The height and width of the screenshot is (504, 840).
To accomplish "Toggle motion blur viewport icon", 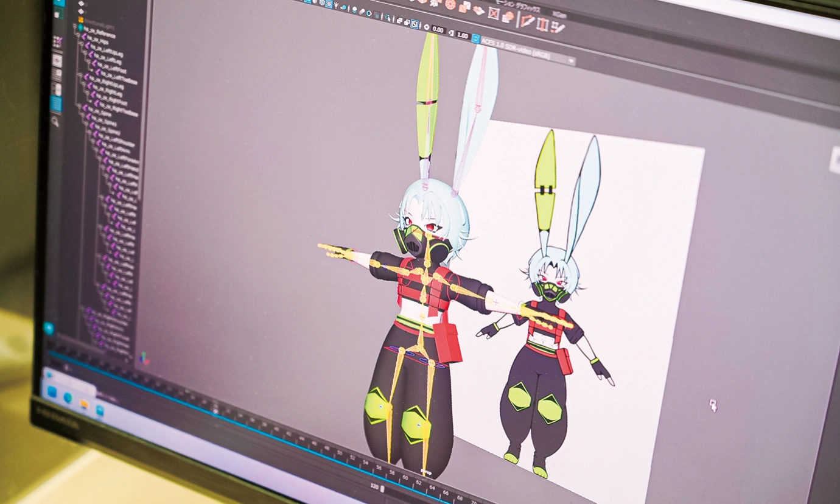I will pos(362,11).
